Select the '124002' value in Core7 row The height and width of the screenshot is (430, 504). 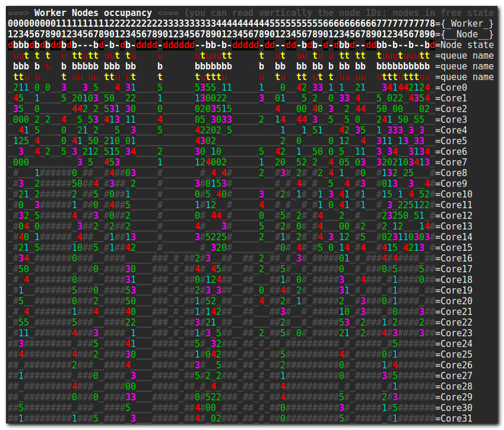tap(211, 163)
